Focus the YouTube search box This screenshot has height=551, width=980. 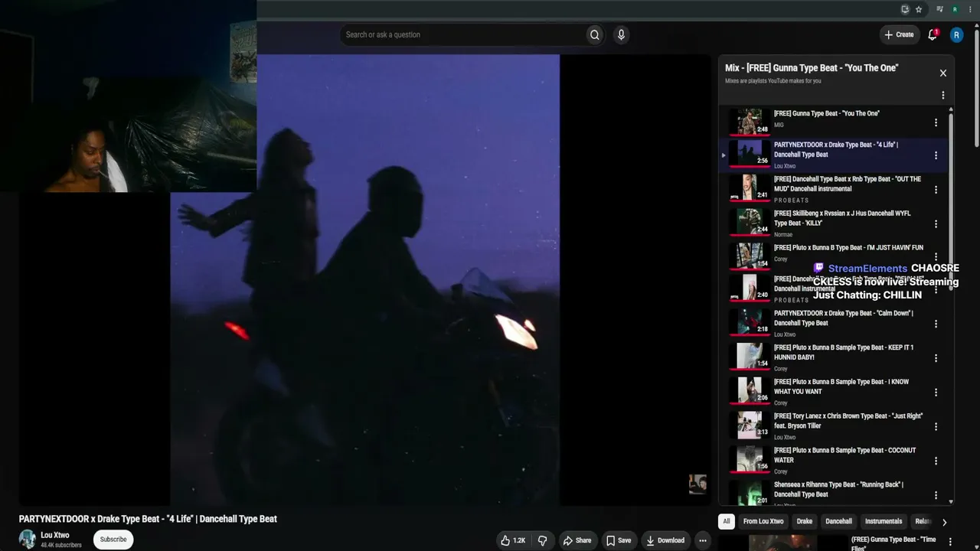tap(462, 34)
